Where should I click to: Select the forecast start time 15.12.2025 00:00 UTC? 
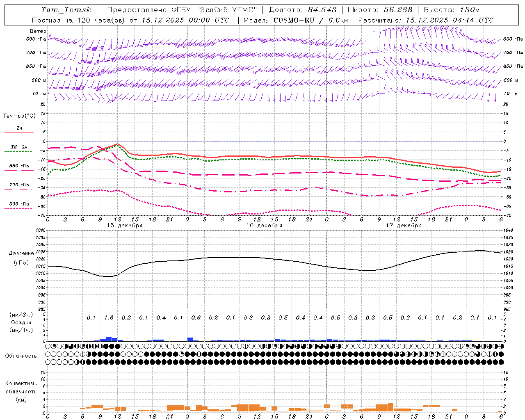pyautogui.click(x=185, y=20)
